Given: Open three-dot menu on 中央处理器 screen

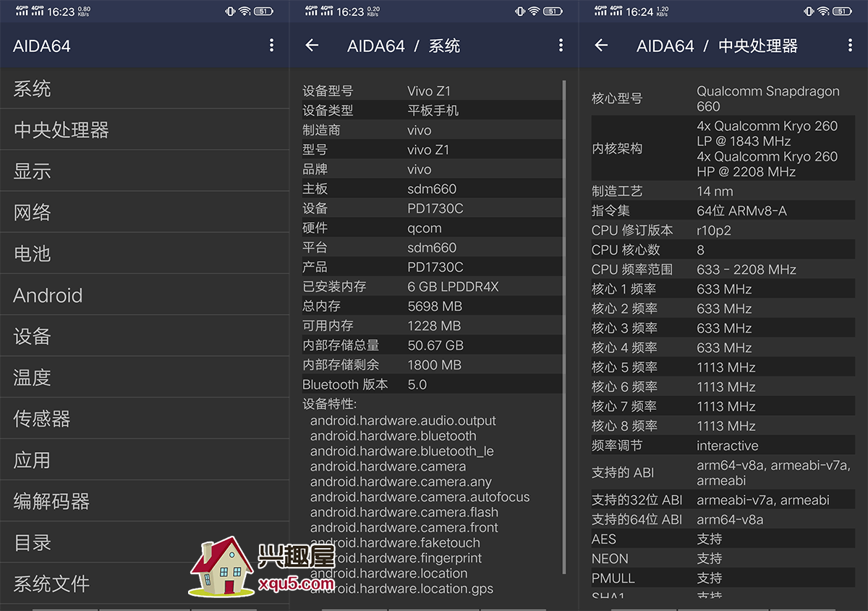Looking at the screenshot, I should (x=850, y=46).
